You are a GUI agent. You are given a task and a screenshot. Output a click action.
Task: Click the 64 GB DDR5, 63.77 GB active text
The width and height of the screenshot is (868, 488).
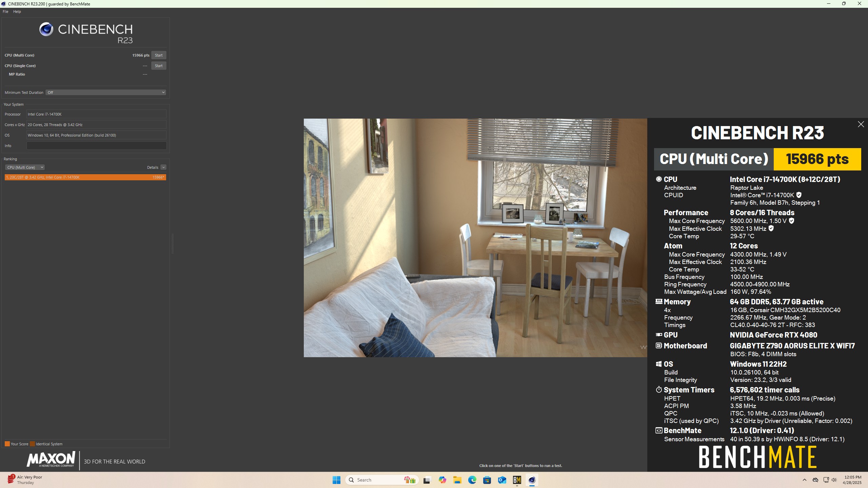click(776, 302)
